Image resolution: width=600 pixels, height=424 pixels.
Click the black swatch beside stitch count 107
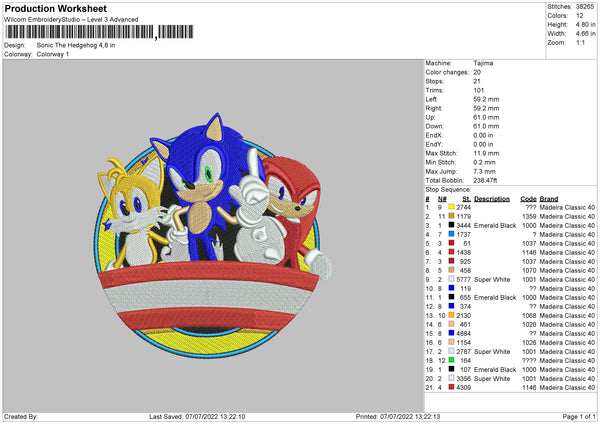point(451,369)
